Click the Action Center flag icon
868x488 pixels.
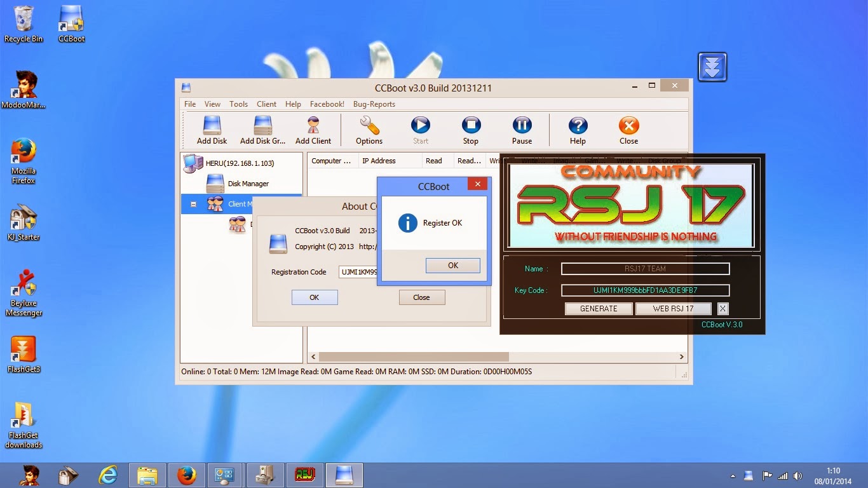pos(767,476)
